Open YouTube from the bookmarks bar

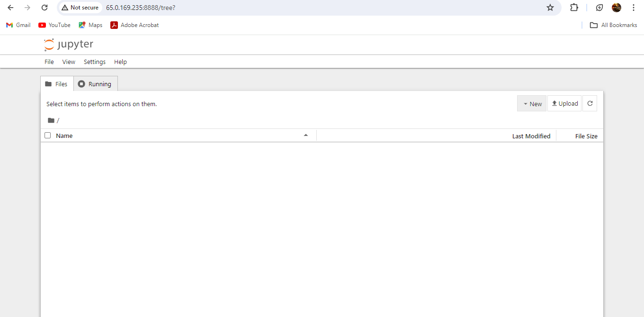(54, 25)
